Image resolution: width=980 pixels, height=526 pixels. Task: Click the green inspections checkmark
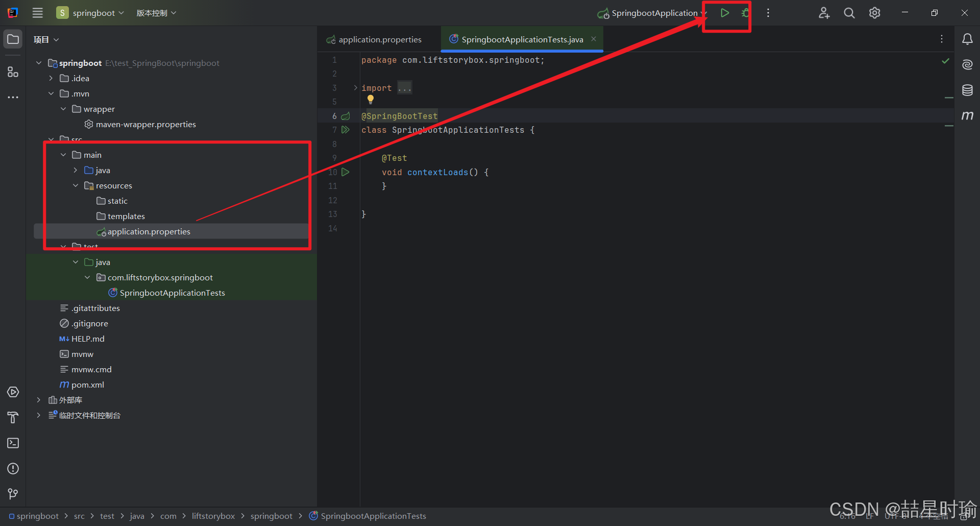point(945,61)
